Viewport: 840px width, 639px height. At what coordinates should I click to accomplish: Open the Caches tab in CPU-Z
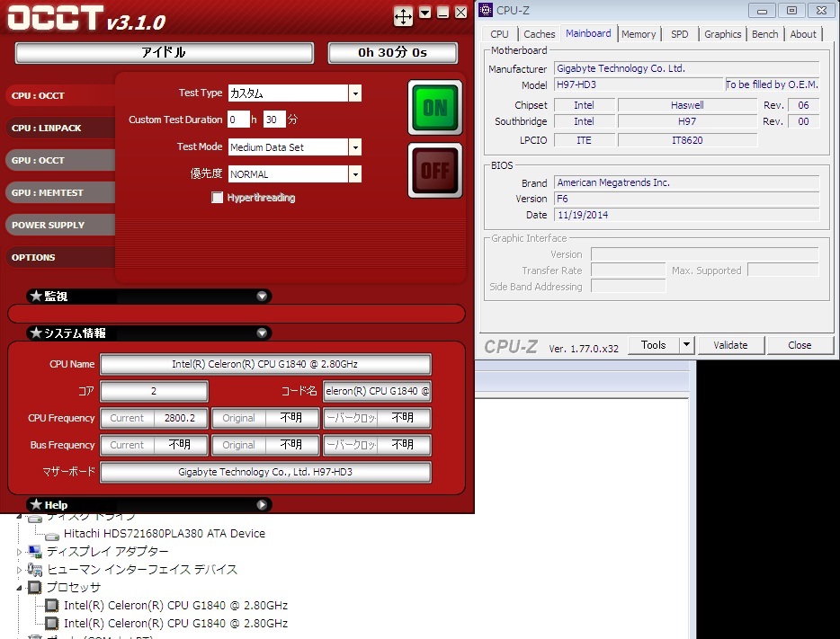point(539,34)
